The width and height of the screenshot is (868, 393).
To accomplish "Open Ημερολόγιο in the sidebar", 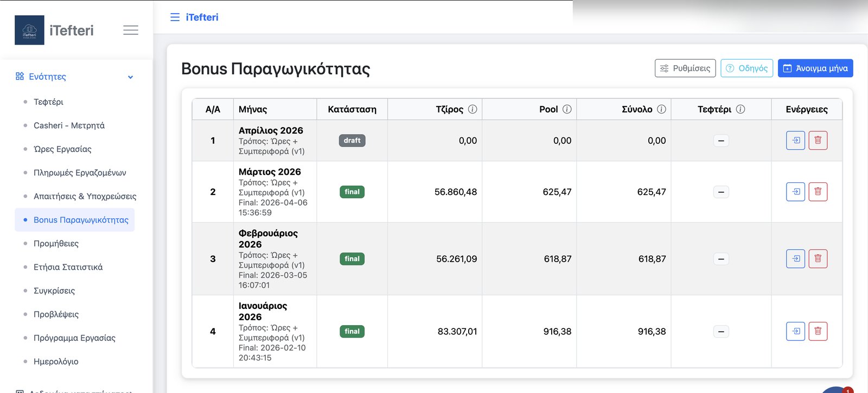I will (x=56, y=362).
